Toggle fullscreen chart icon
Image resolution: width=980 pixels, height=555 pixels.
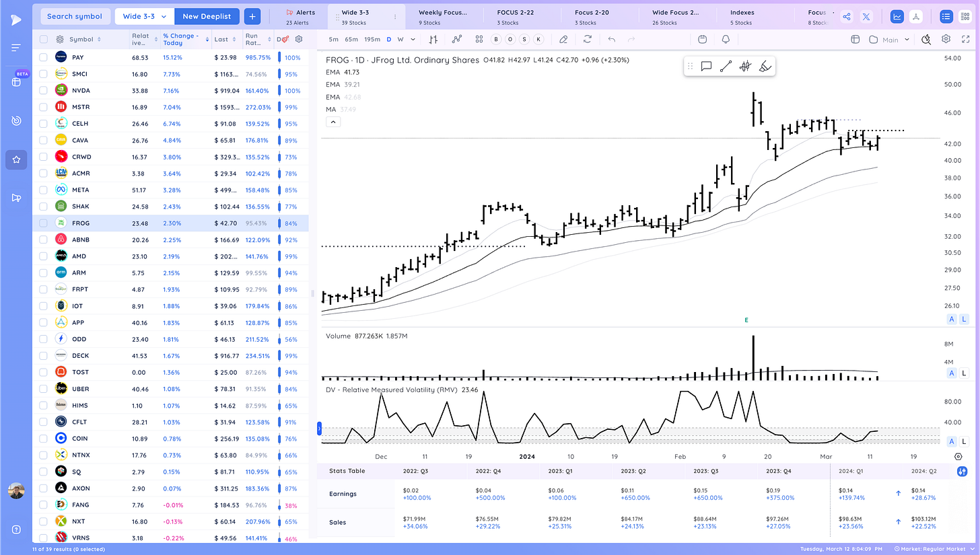tap(965, 39)
